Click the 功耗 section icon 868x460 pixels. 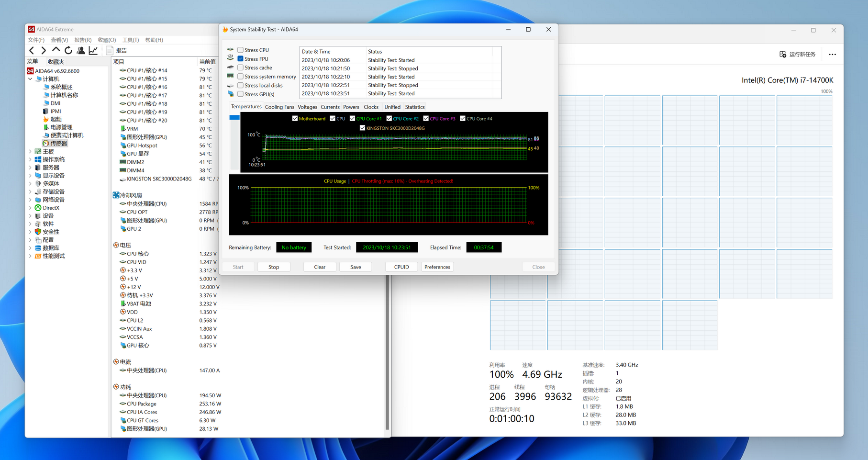(116, 387)
